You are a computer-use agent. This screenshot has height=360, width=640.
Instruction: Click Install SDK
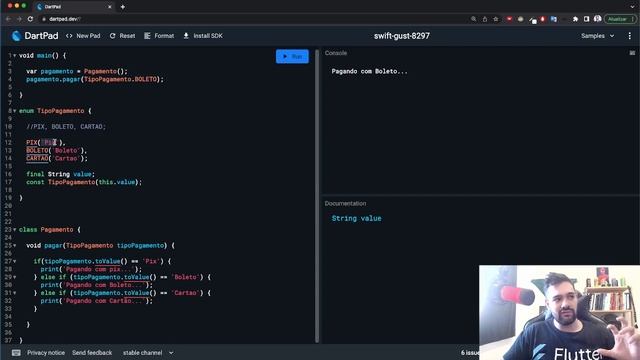203,36
